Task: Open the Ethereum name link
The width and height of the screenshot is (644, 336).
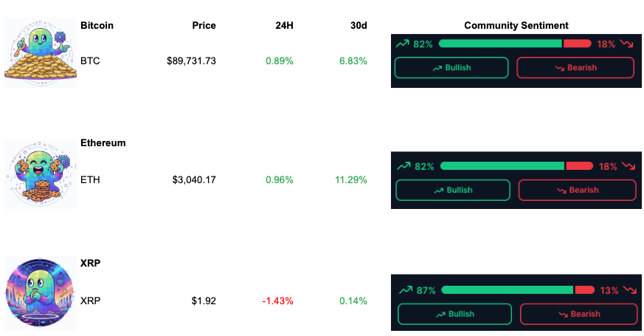Action: [x=103, y=143]
